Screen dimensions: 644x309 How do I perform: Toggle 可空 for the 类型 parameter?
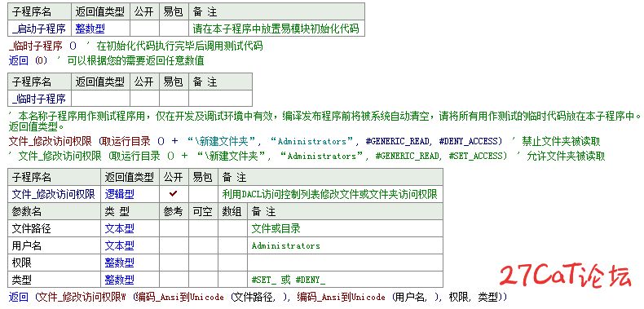point(203,280)
